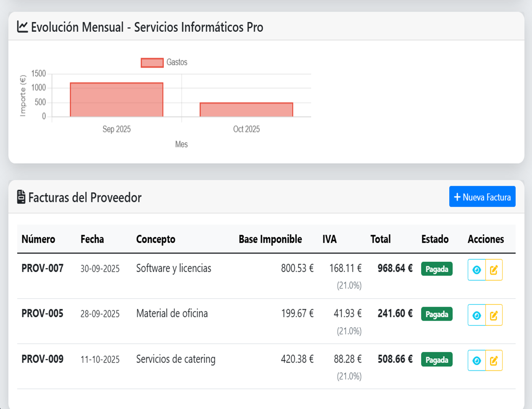Edit invoice PROV-005 pencil icon
532x409 pixels.
(x=494, y=315)
